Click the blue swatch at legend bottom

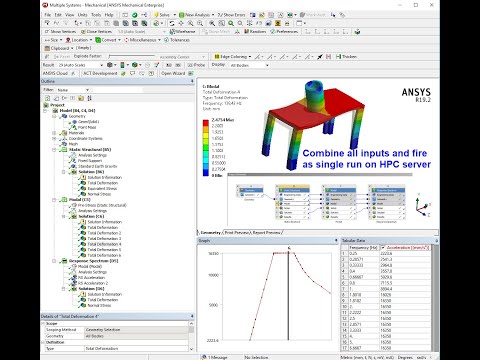(x=206, y=173)
